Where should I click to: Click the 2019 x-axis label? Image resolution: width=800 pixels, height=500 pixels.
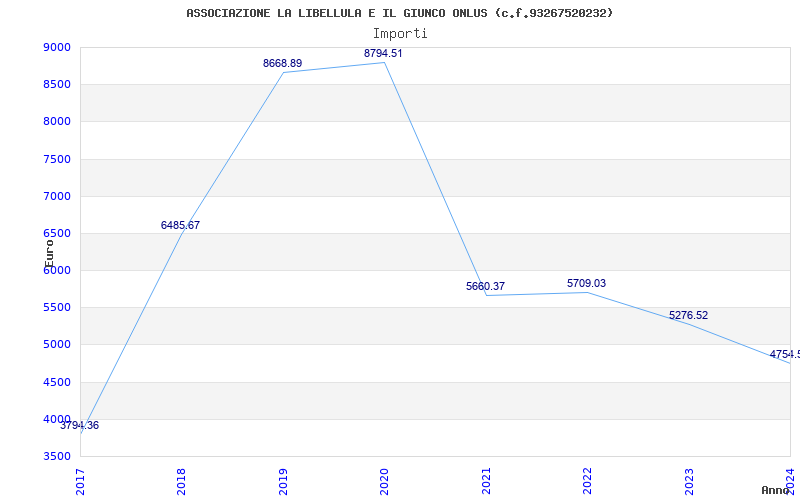point(283,481)
